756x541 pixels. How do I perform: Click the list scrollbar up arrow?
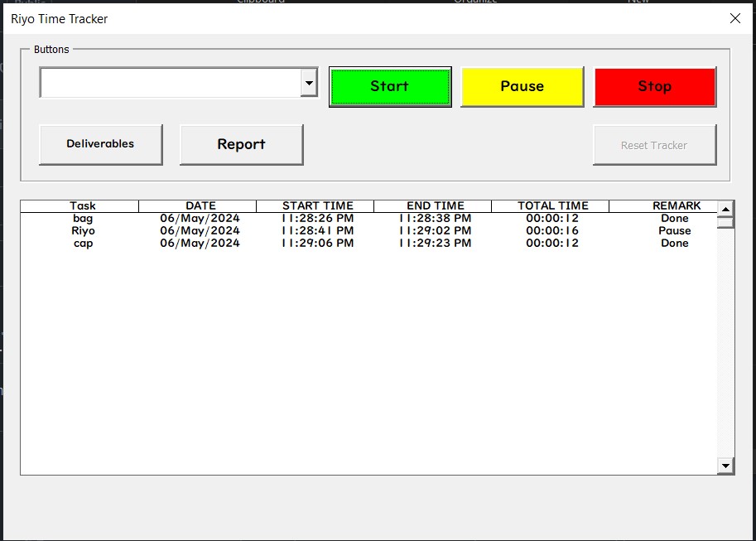(725, 209)
